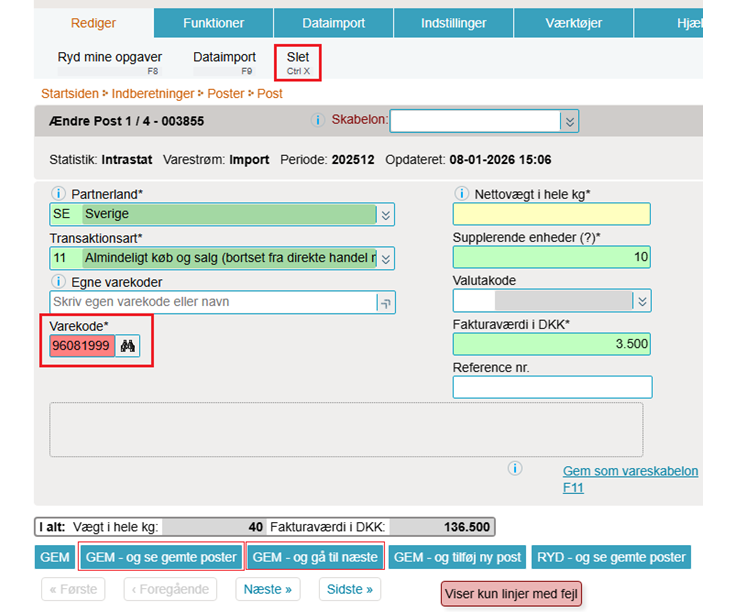Switch to the Funktioner tab

coord(214,23)
